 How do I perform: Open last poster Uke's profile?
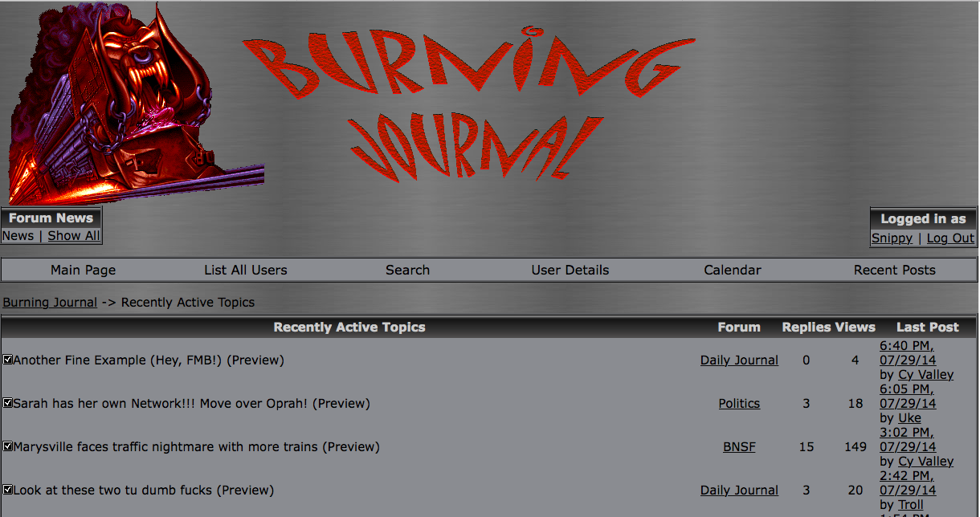tap(909, 418)
